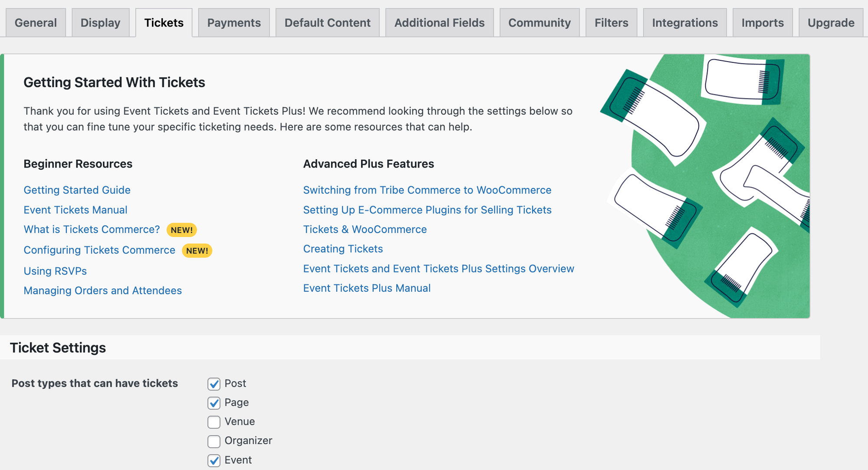This screenshot has height=470, width=868.
Task: Disable the Page ticket post type
Action: pos(214,402)
